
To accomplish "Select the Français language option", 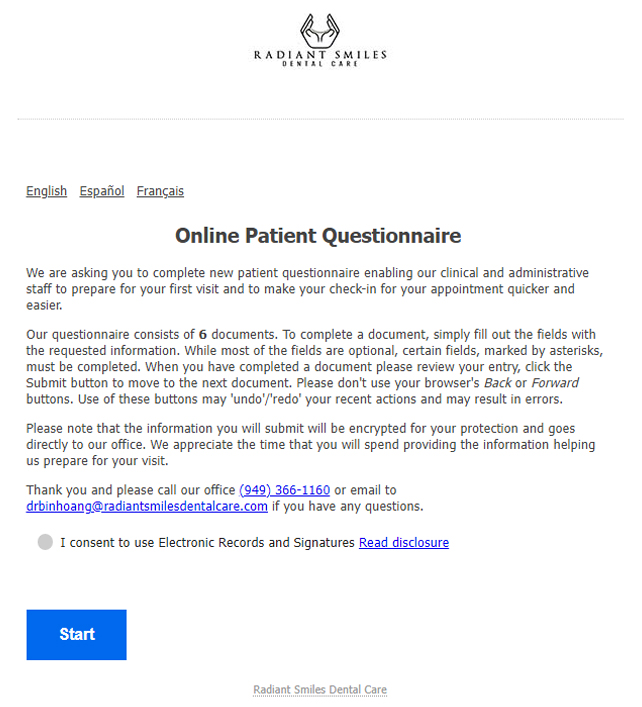I will point(160,191).
